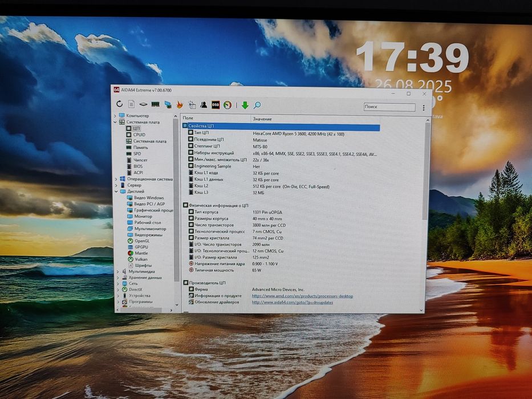Screen dimensions: 532x399
Task: Open the memory module benchmark icon
Action: tap(156, 104)
